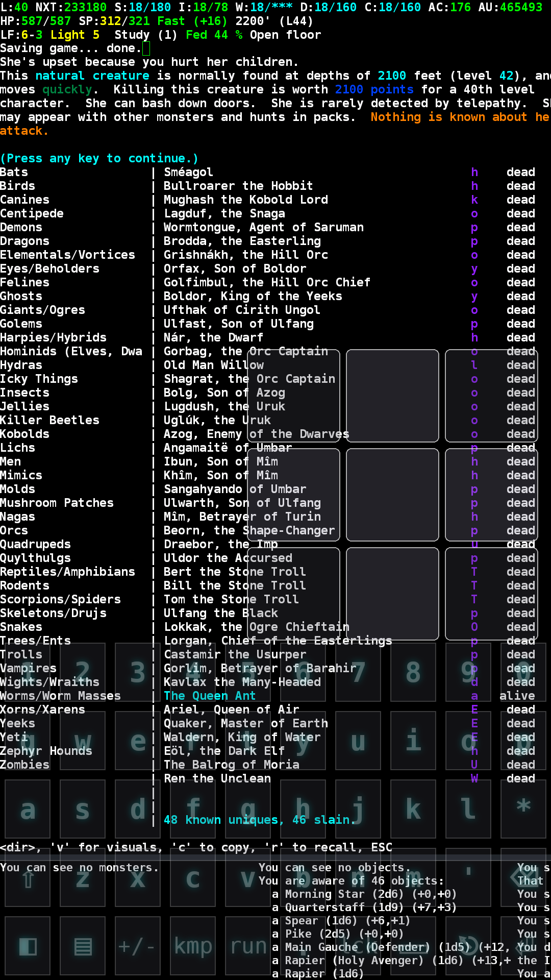Tap the apostrophe key on the keyboard

tap(468, 878)
